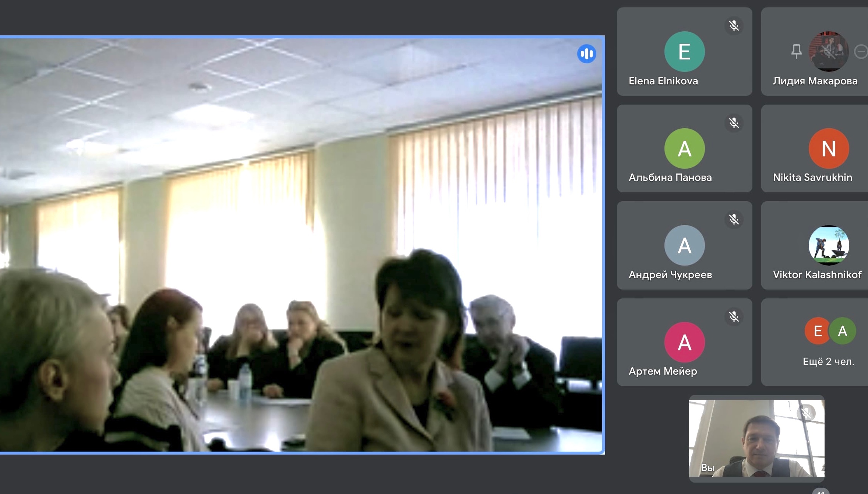The image size is (868, 494).
Task: Click the blue audio activity indicator on main video
Action: click(x=586, y=54)
